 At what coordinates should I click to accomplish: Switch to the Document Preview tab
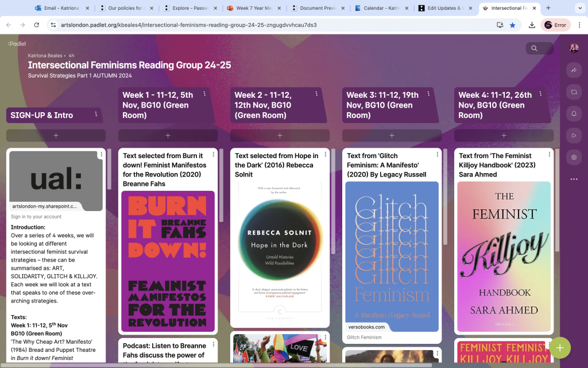pos(318,8)
